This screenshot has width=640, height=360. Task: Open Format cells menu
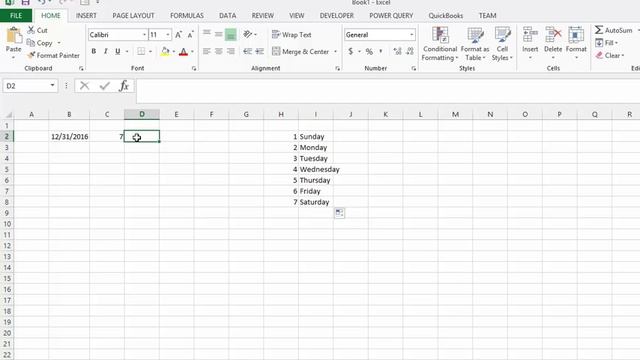576,43
